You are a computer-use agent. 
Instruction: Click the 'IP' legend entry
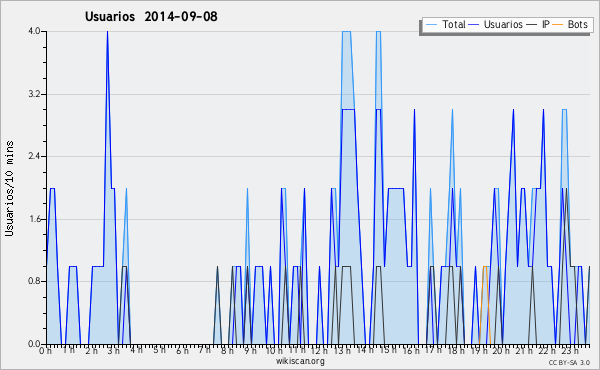545,24
